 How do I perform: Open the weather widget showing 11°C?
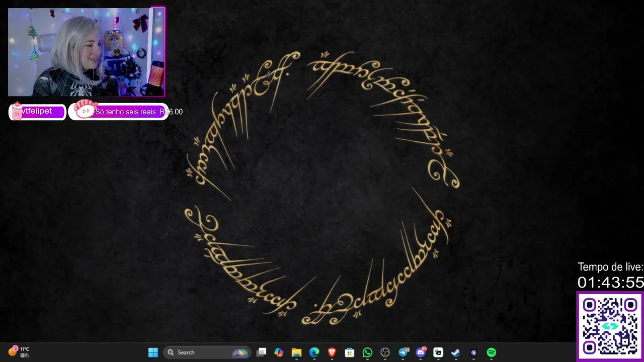[x=19, y=352]
